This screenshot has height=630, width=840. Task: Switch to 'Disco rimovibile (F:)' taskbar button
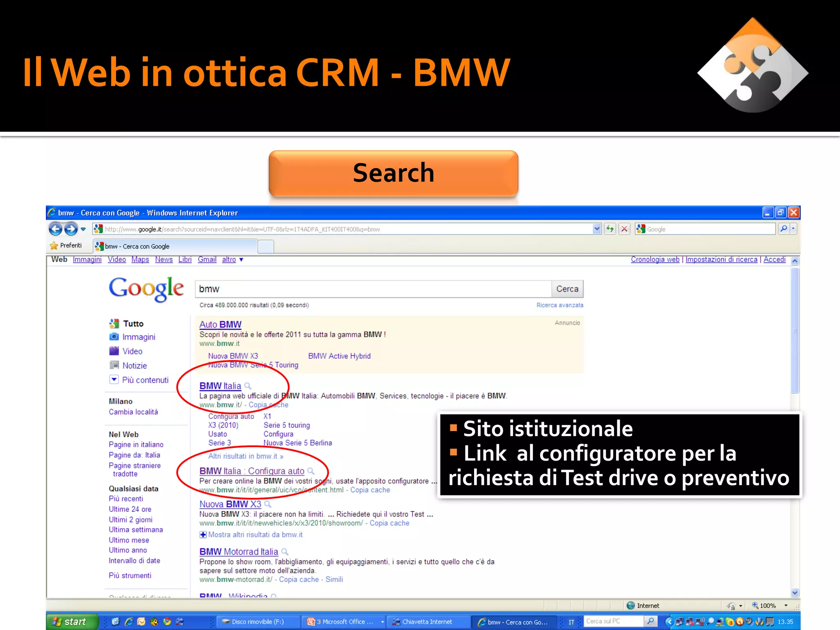click(258, 622)
